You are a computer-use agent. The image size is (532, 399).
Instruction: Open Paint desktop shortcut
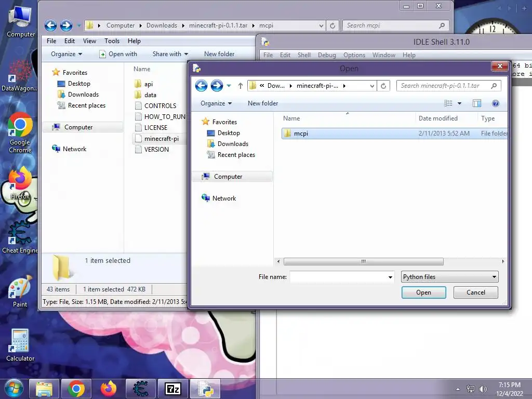20,291
